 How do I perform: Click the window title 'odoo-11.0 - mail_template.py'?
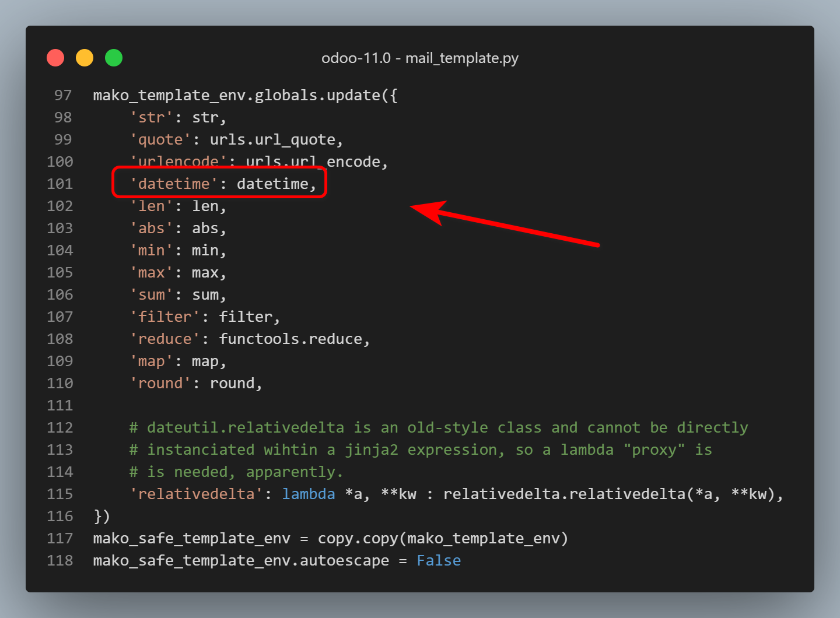pyautogui.click(x=419, y=58)
